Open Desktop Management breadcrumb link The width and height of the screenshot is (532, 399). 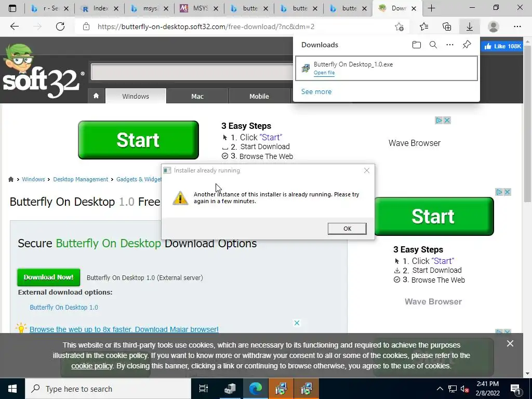81,179
